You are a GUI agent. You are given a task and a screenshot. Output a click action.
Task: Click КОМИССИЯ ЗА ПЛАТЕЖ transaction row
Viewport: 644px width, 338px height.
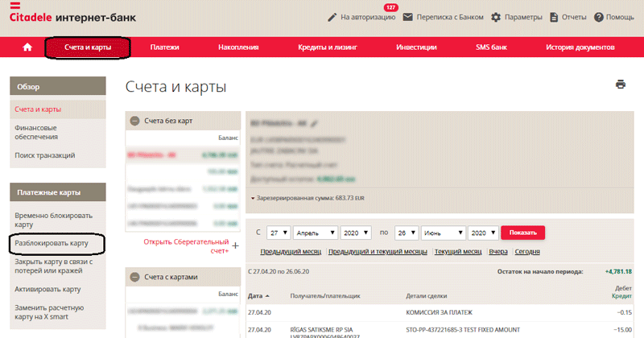440,312
